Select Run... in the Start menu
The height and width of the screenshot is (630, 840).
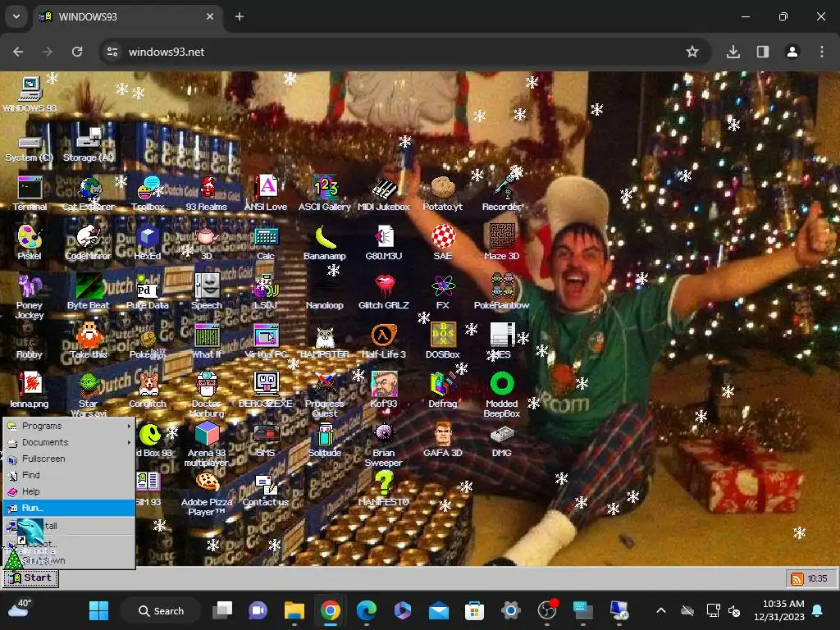(x=69, y=508)
